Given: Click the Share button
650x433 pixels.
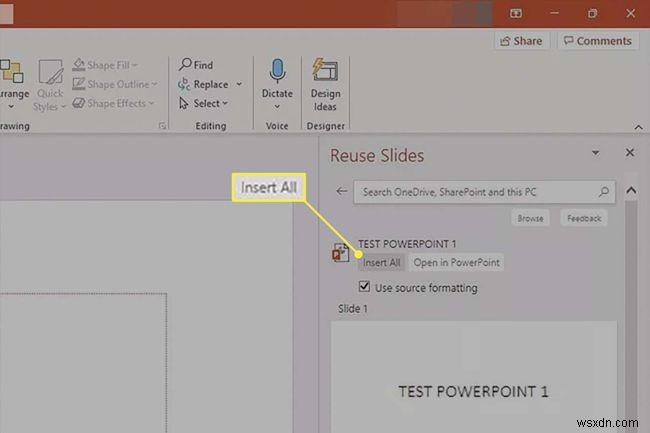Looking at the screenshot, I should pyautogui.click(x=521, y=41).
